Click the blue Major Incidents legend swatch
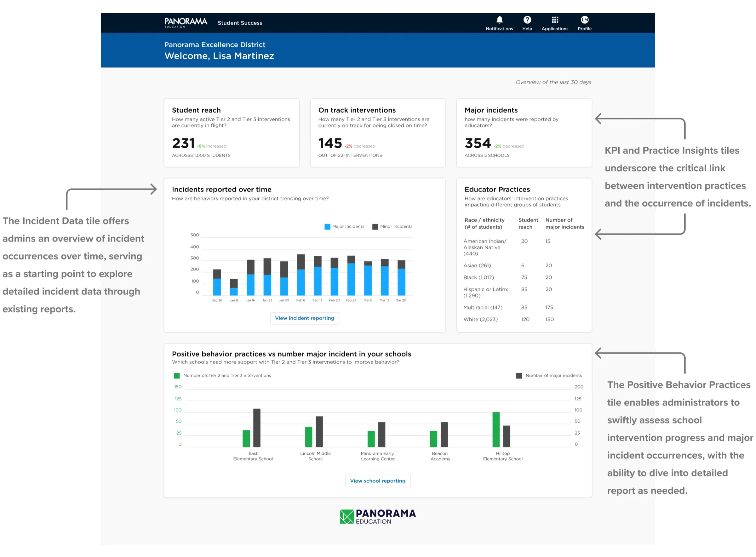The height and width of the screenshot is (557, 756). click(327, 227)
